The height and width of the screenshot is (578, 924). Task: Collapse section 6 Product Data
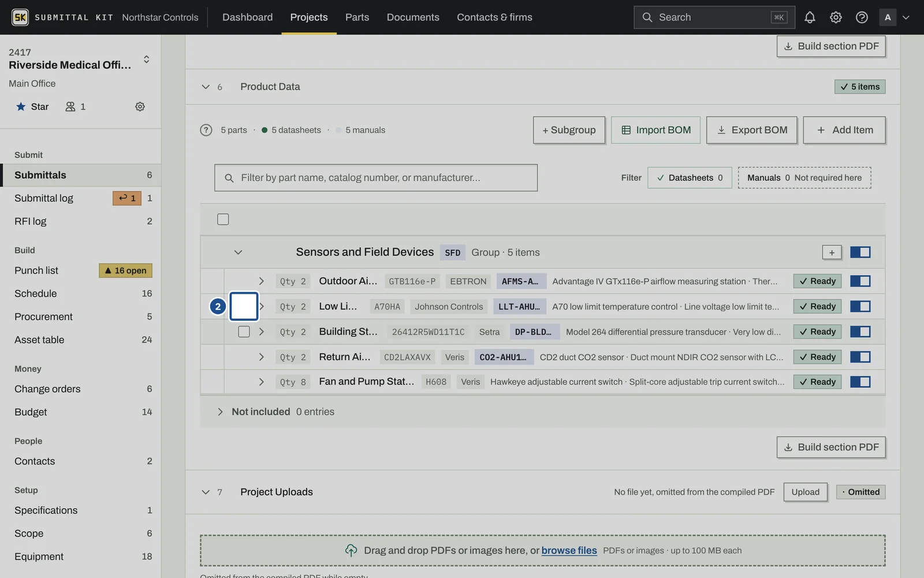point(206,87)
